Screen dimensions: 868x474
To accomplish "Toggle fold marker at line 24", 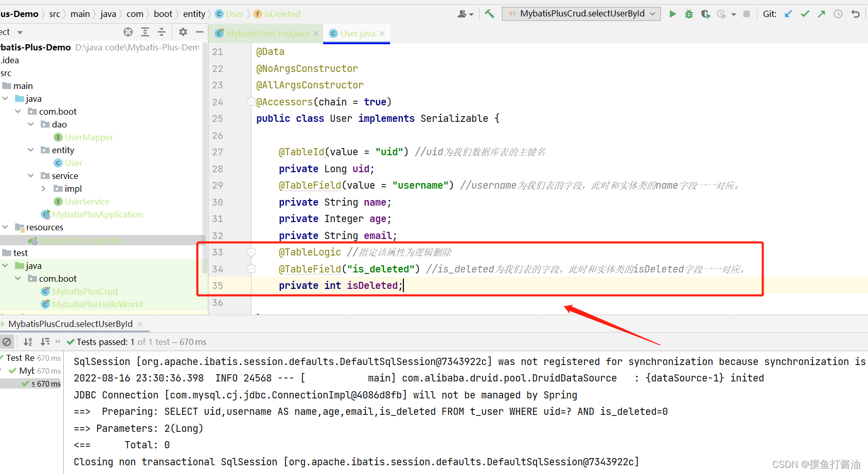I will click(252, 102).
